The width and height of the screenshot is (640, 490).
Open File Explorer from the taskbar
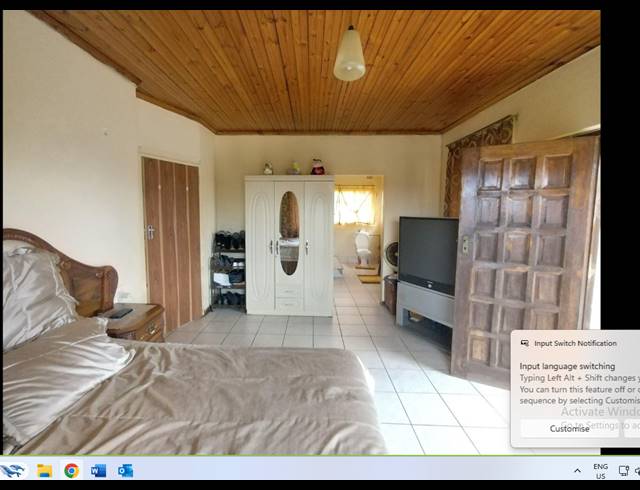coord(44,471)
